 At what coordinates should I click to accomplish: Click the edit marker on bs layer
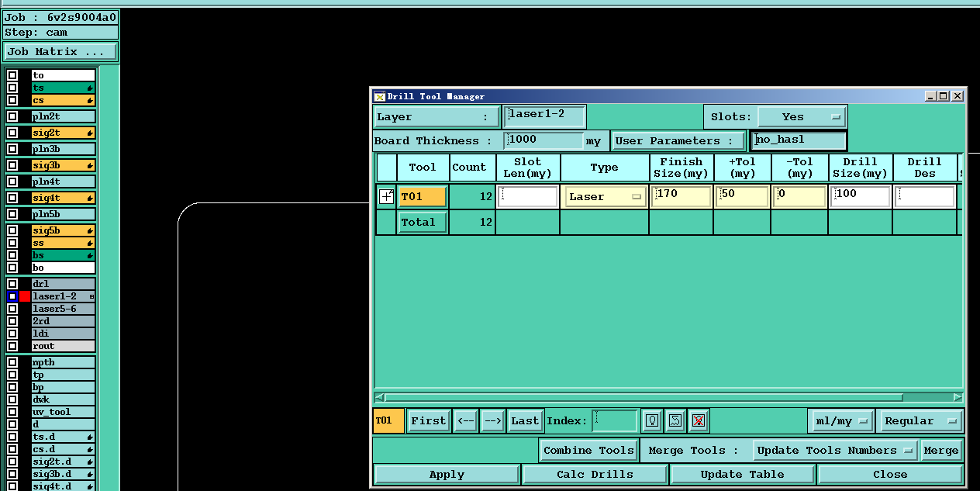[90, 256]
